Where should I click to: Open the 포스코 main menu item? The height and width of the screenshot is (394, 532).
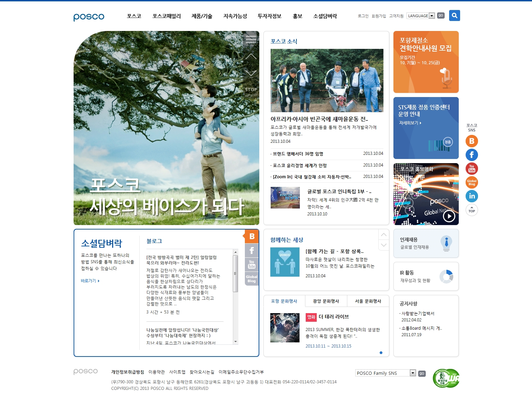coord(134,16)
